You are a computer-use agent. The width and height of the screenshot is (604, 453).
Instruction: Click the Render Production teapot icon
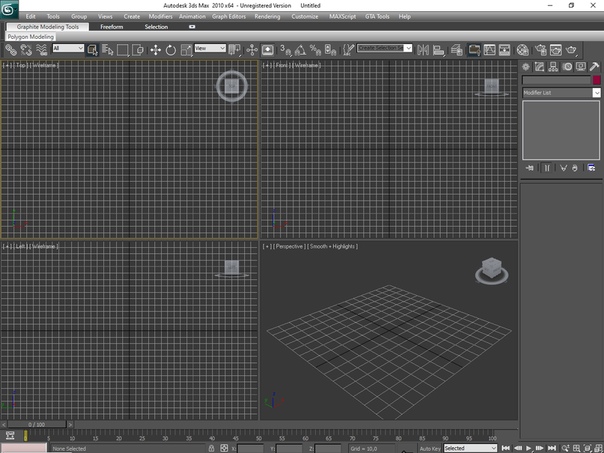[x=571, y=50]
